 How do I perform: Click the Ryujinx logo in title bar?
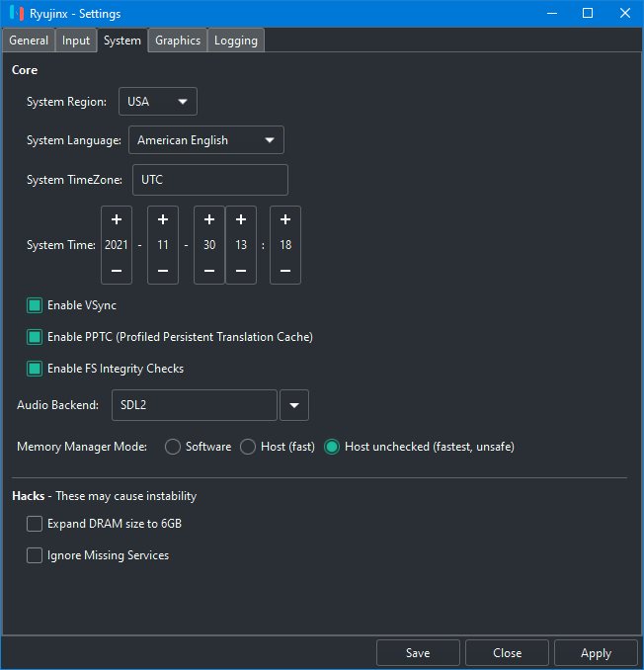(x=17, y=13)
